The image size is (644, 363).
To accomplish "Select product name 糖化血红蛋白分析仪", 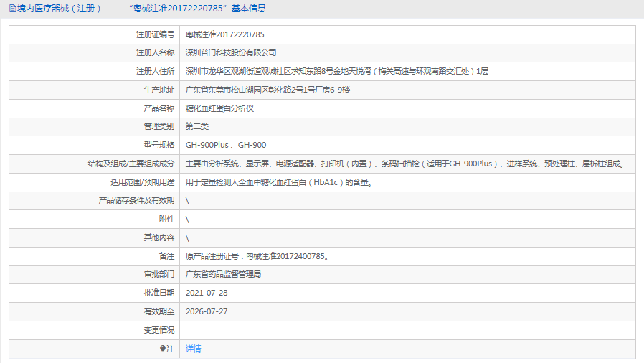I will (x=219, y=108).
